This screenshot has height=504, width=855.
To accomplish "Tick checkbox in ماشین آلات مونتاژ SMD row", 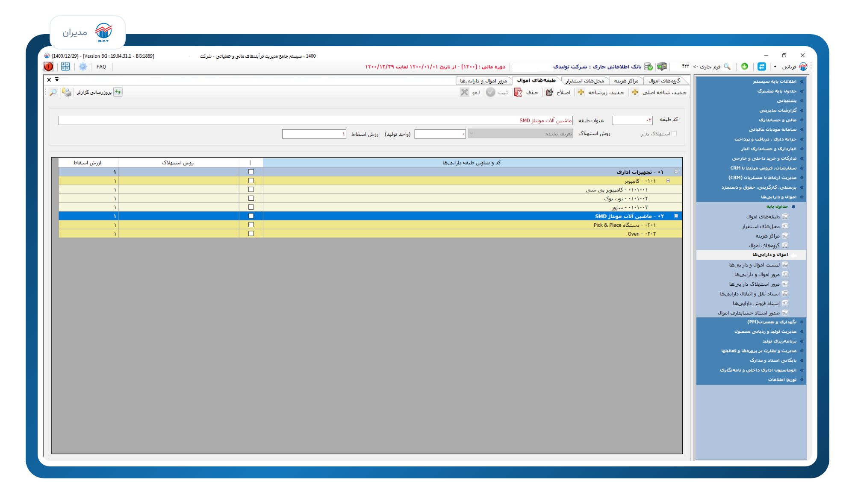I will click(251, 216).
